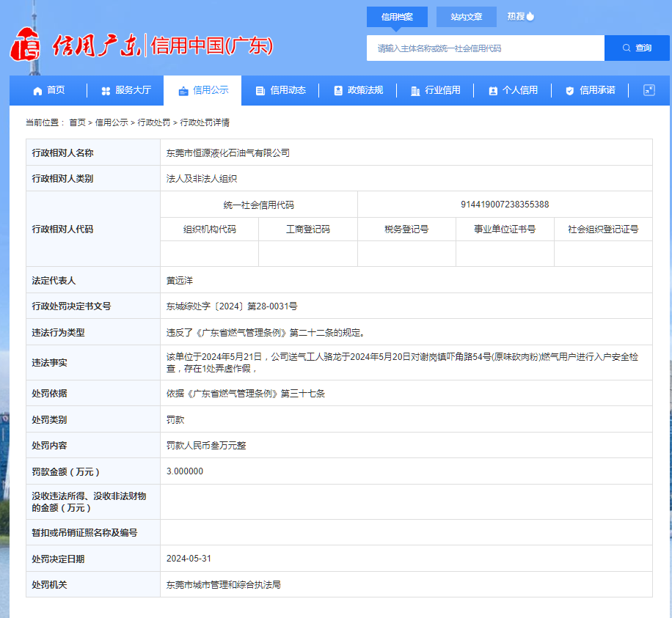Switch to the 站内文章 search tab

tap(466, 17)
